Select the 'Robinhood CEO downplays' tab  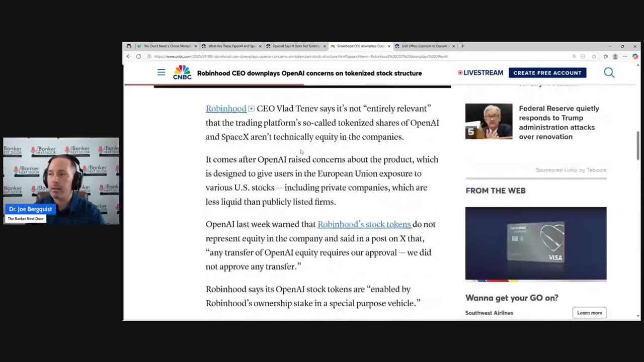click(360, 46)
